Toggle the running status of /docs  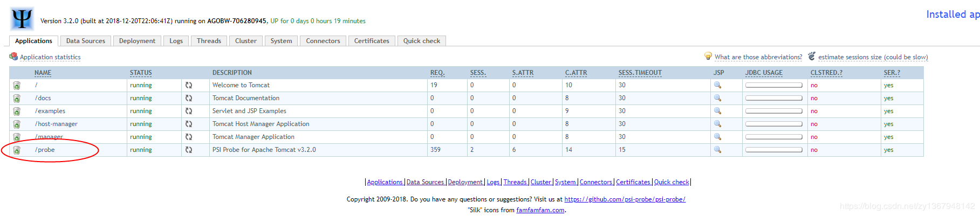[141, 98]
